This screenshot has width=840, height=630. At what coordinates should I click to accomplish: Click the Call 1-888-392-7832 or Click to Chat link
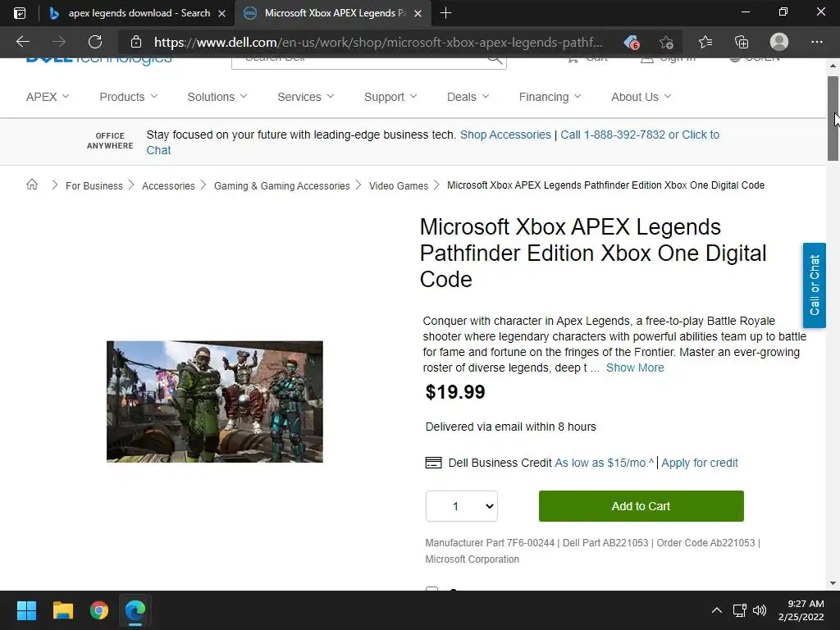pos(640,135)
